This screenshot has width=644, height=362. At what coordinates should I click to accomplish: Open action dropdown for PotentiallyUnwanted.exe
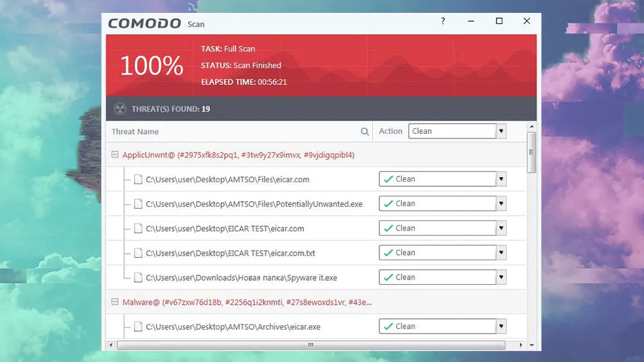tap(501, 204)
